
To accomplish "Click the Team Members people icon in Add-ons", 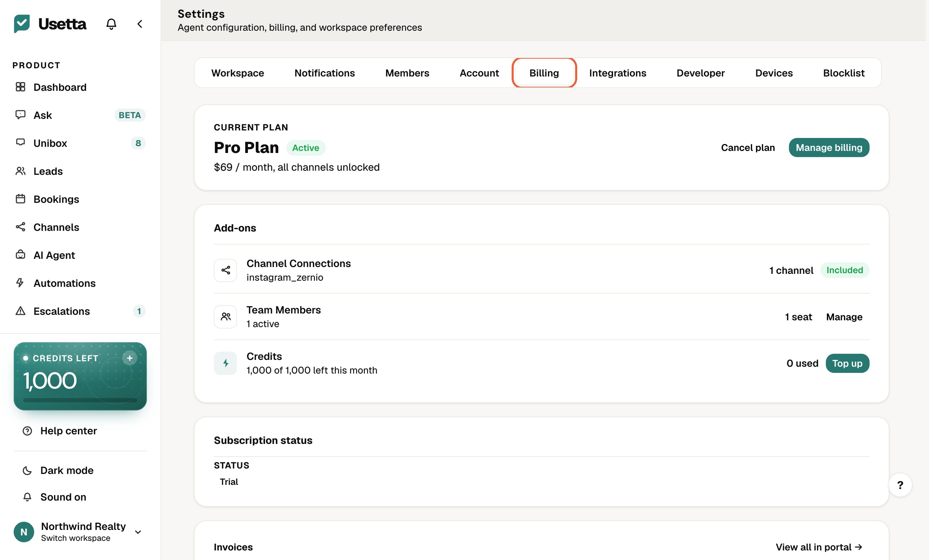I will pos(225,317).
